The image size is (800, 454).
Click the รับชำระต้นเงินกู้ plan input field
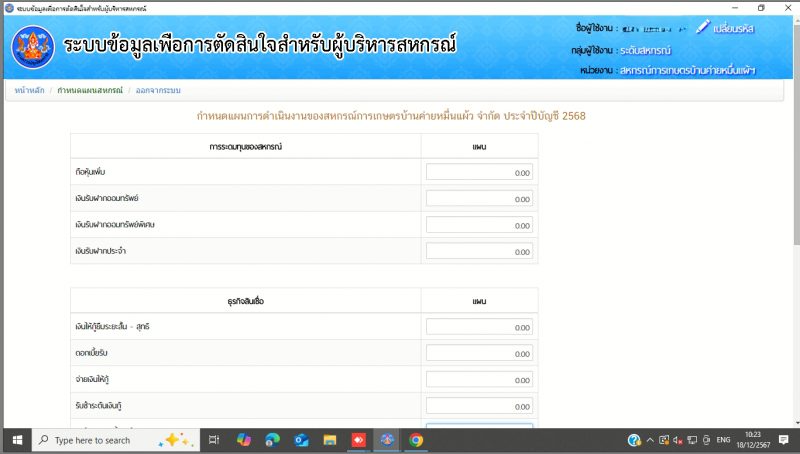coord(479,406)
